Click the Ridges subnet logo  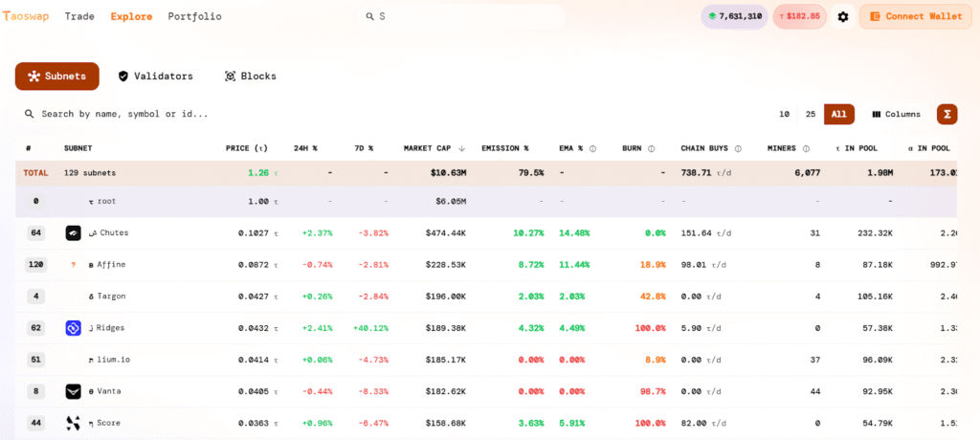[x=74, y=328]
